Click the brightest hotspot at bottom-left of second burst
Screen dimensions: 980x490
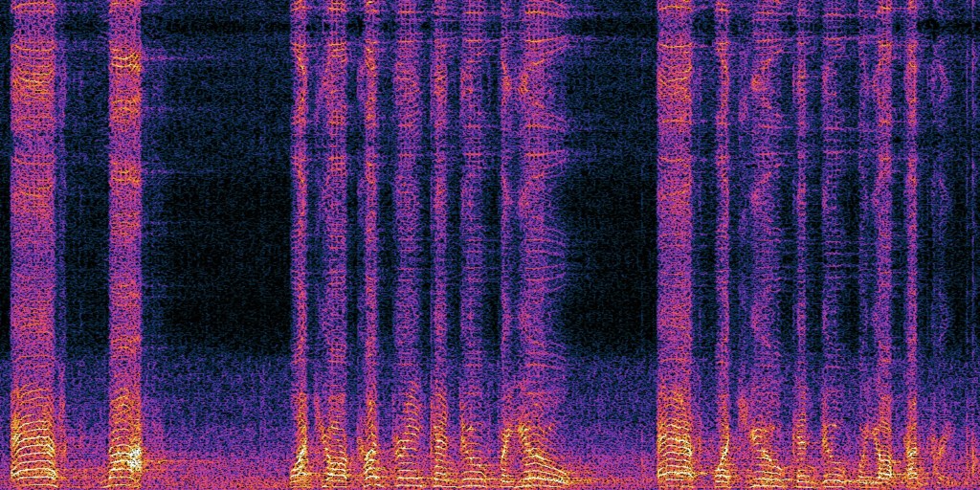pos(132,457)
